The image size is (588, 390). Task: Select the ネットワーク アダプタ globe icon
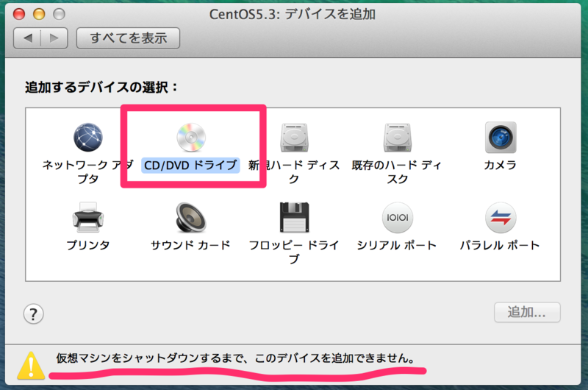(88, 138)
